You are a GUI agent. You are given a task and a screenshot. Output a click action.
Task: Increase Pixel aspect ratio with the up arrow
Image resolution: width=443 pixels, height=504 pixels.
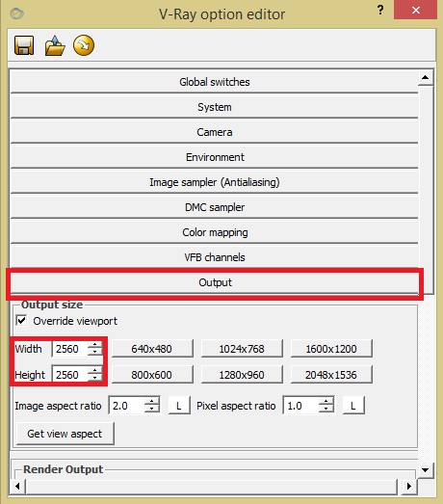pos(326,402)
